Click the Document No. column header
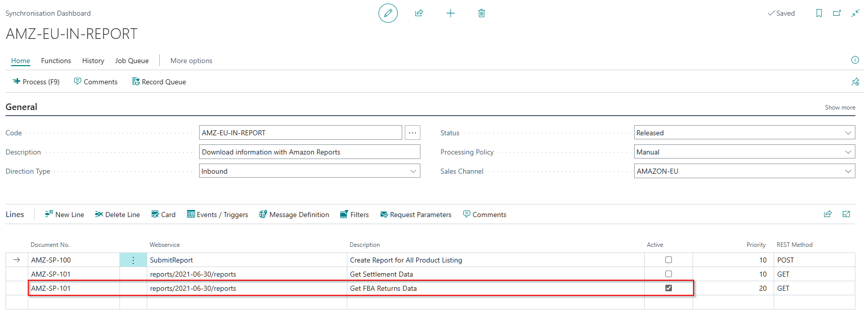868x314 pixels. 50,245
